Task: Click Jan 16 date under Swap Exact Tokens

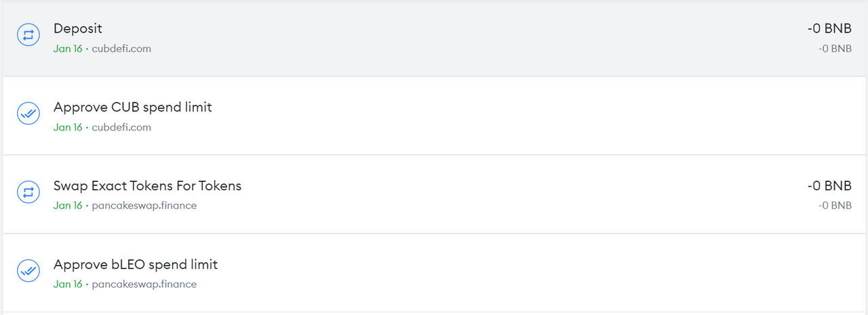Action: click(68, 205)
